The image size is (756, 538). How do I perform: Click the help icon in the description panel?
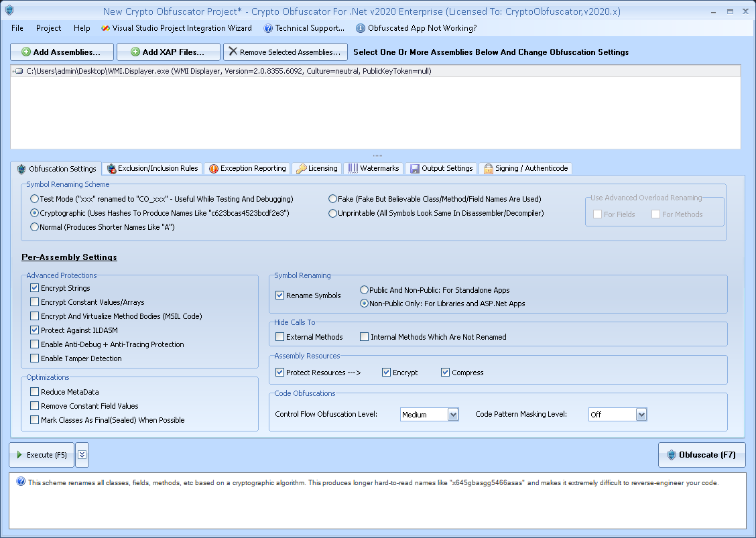pyautogui.click(x=21, y=481)
